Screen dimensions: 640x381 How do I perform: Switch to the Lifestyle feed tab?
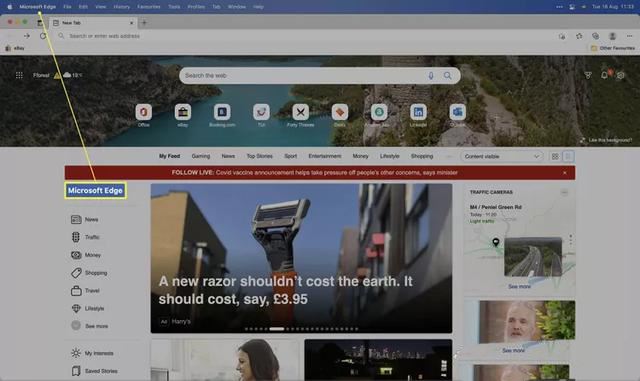(x=389, y=156)
